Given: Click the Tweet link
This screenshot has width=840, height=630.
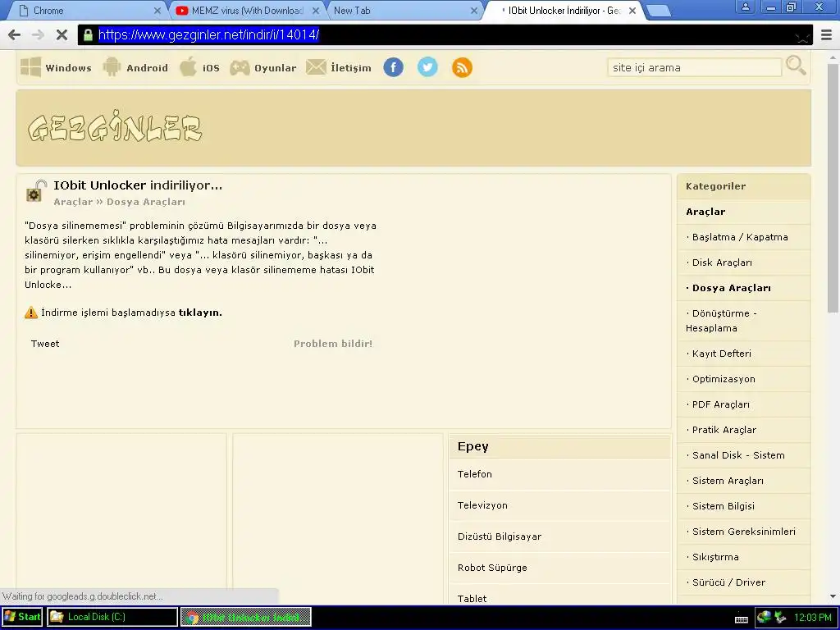Looking at the screenshot, I should [45, 344].
